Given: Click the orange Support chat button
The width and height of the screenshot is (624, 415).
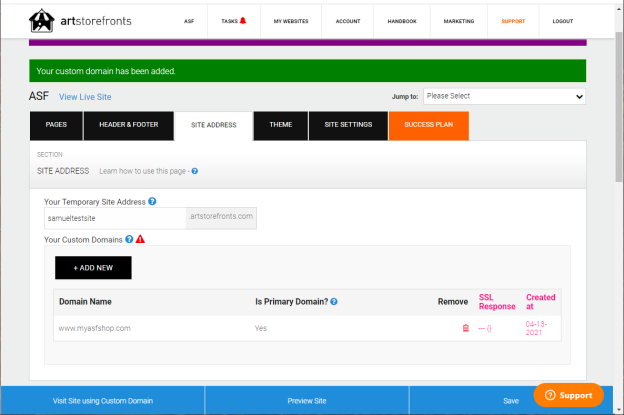Looking at the screenshot, I should 568,395.
